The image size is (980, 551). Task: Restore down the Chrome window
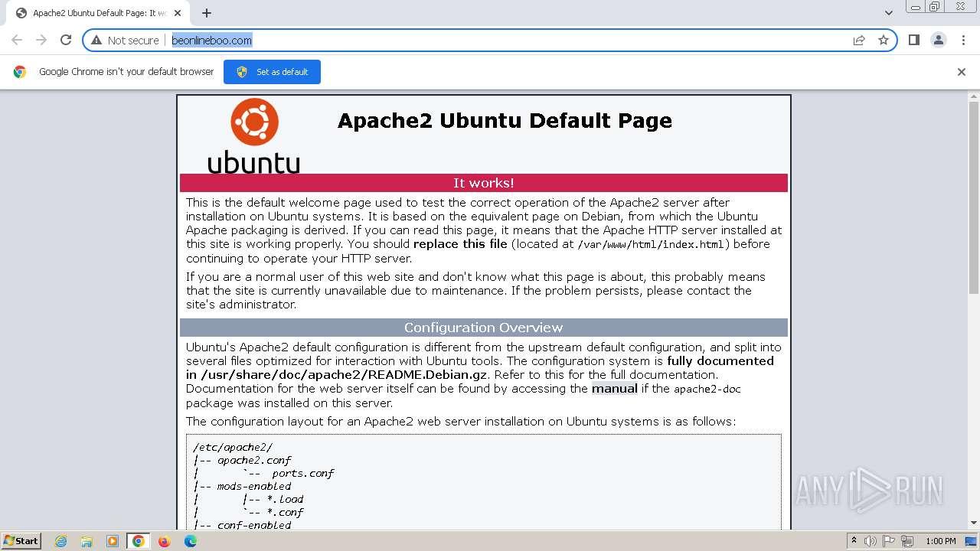[935, 7]
